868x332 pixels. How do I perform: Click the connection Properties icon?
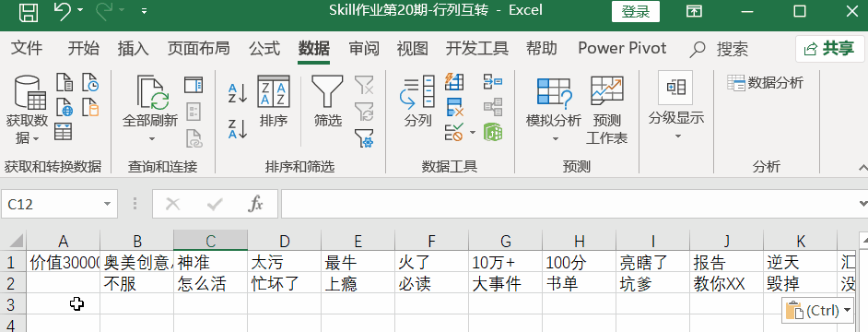(x=194, y=112)
